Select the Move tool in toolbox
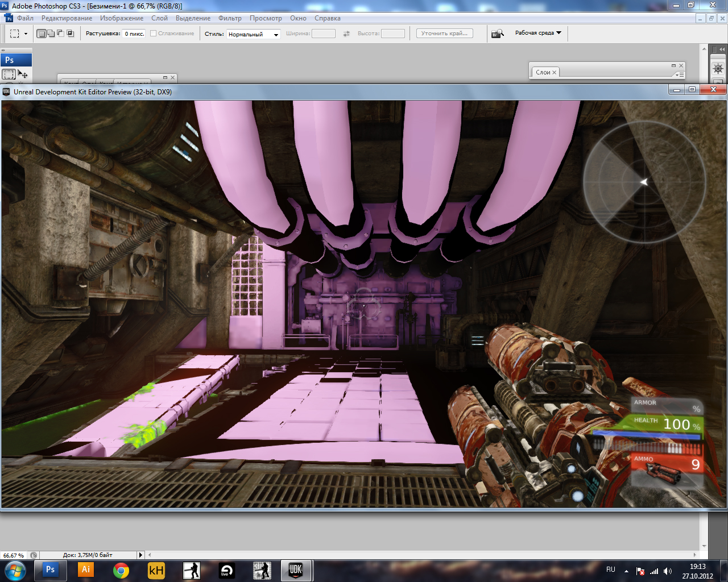 [x=23, y=74]
